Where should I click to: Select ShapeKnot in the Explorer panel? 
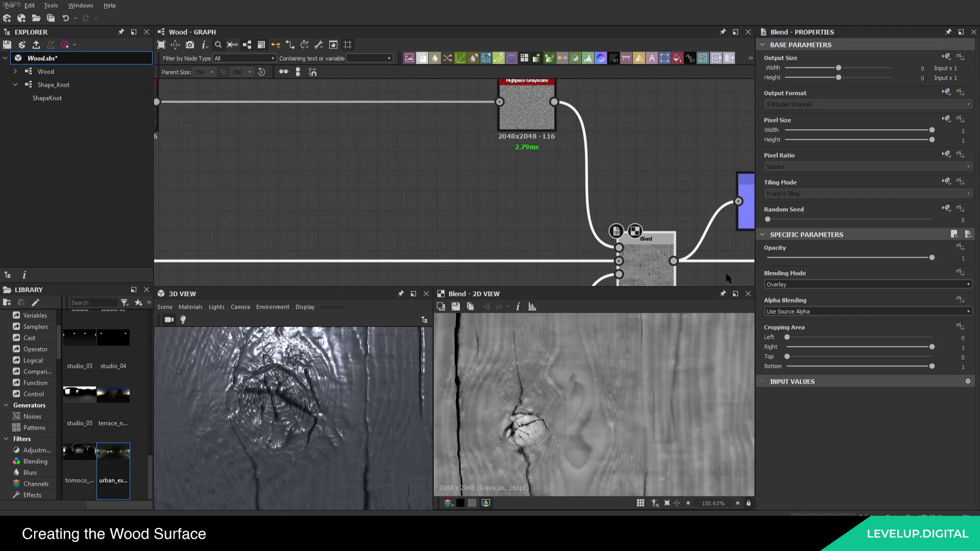tap(47, 98)
